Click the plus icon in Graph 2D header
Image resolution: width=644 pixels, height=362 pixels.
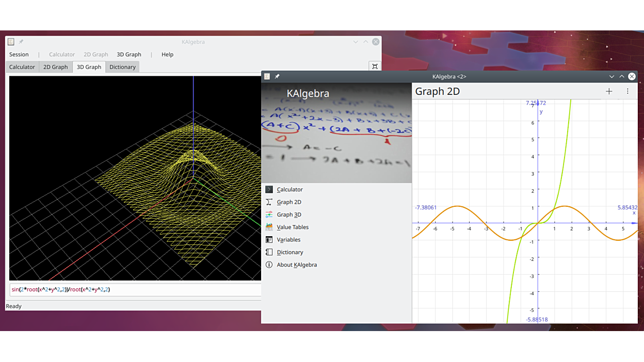tap(609, 91)
